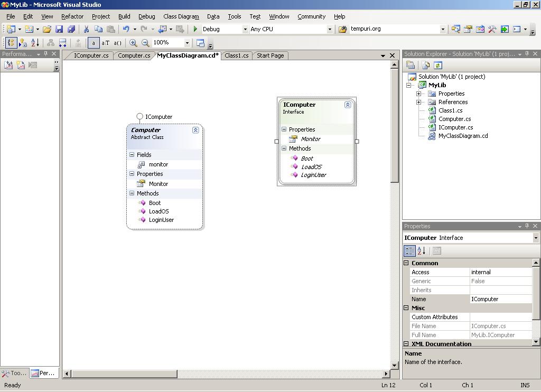Collapse the IComputer interface shape

(x=348, y=105)
